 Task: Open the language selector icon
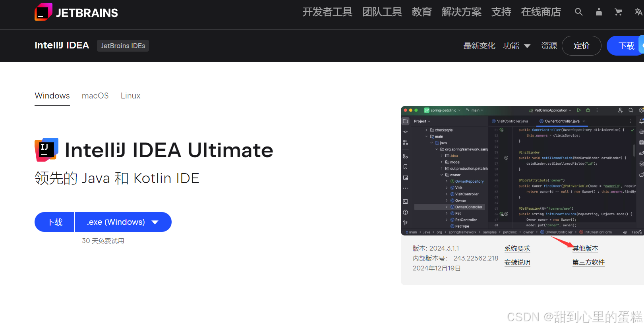[638, 12]
